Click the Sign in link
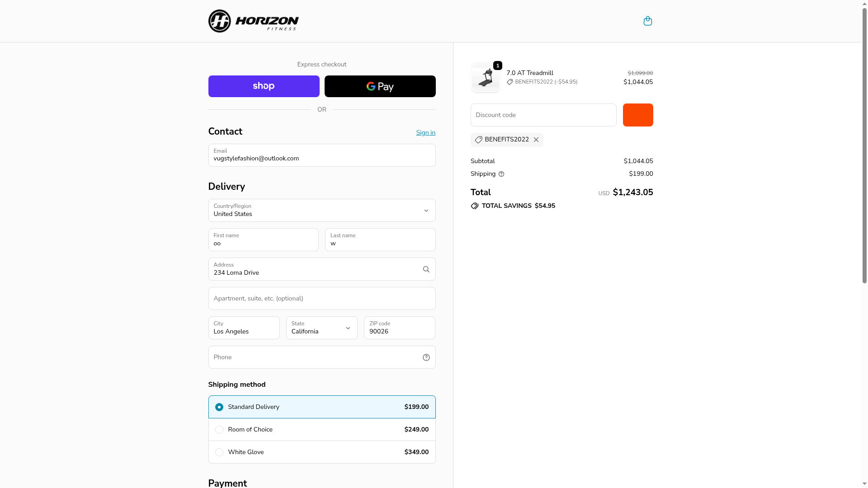Viewport: 868px width, 488px height. [425, 133]
